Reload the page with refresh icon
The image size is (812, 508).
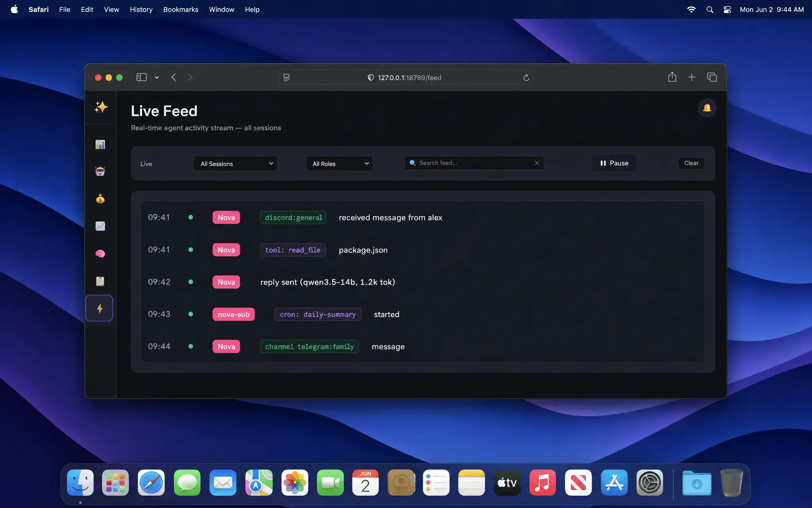click(x=526, y=78)
